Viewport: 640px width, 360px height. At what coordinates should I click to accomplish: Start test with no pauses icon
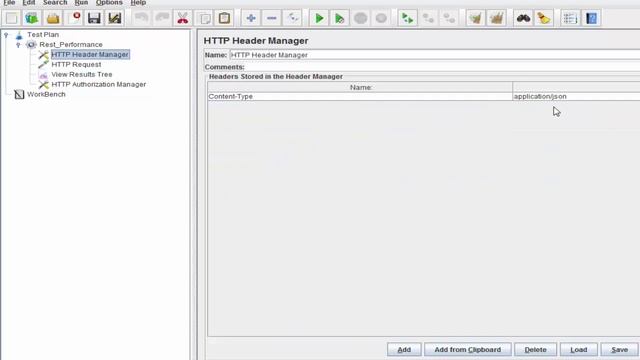coord(340,18)
